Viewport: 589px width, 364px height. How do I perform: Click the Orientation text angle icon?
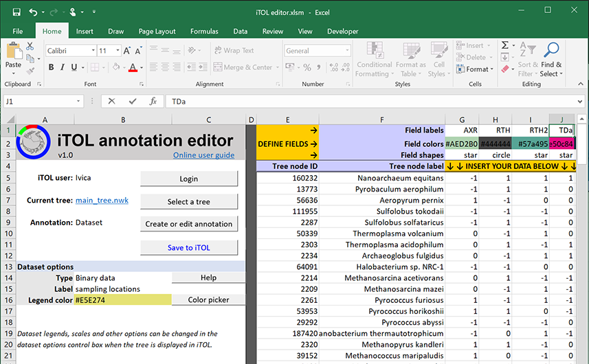pos(192,50)
